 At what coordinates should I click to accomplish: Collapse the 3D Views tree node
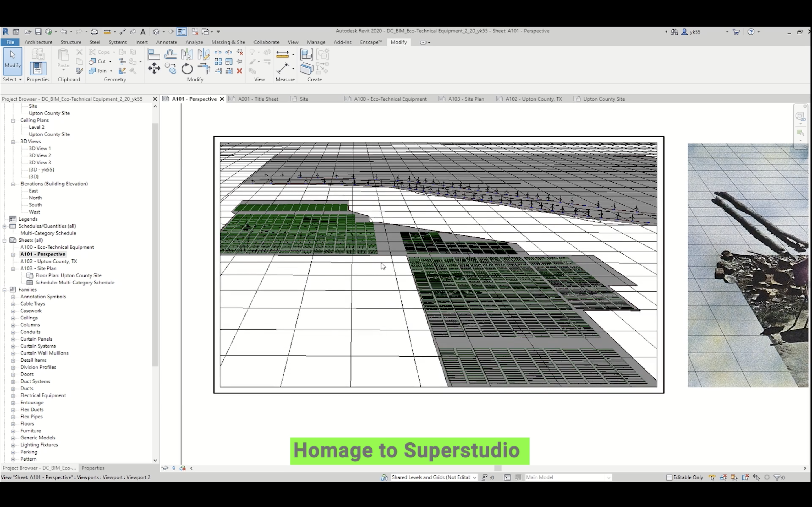13,141
